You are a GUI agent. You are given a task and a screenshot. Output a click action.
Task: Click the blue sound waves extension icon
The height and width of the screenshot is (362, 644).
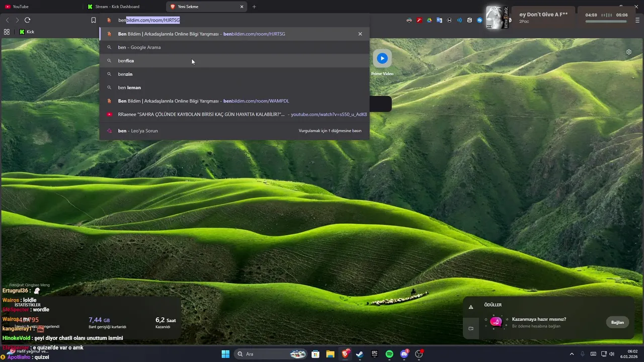459,20
